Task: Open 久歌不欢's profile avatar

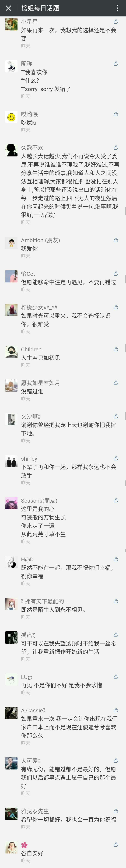Action: [x=11, y=151]
